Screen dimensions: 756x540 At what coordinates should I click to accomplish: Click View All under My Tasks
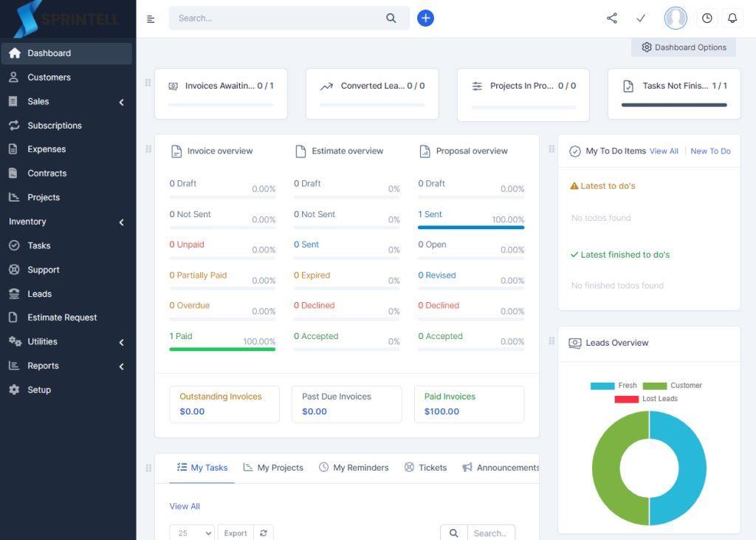click(x=185, y=506)
